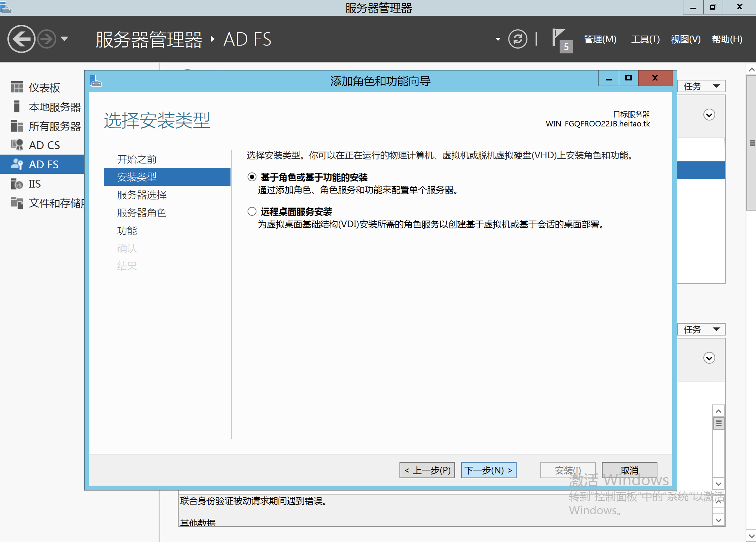Open the 帮助(H) menu
756x542 pixels.
727,39
